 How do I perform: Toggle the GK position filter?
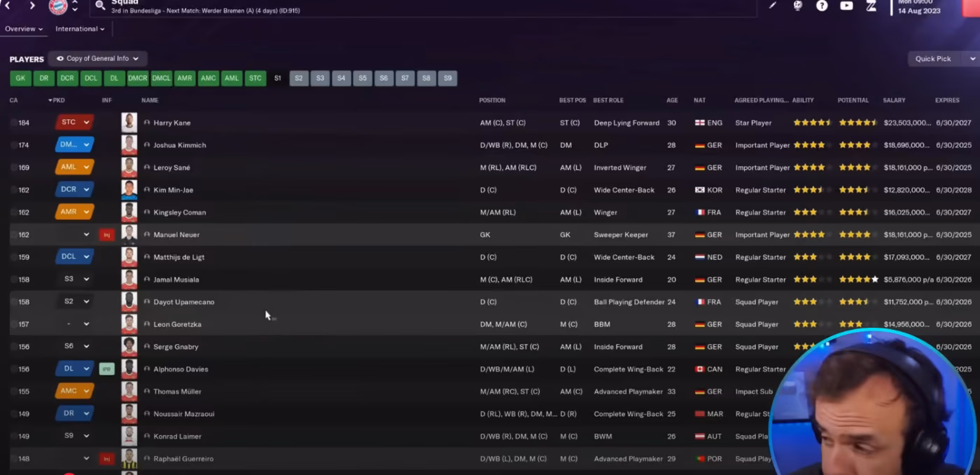coord(20,78)
